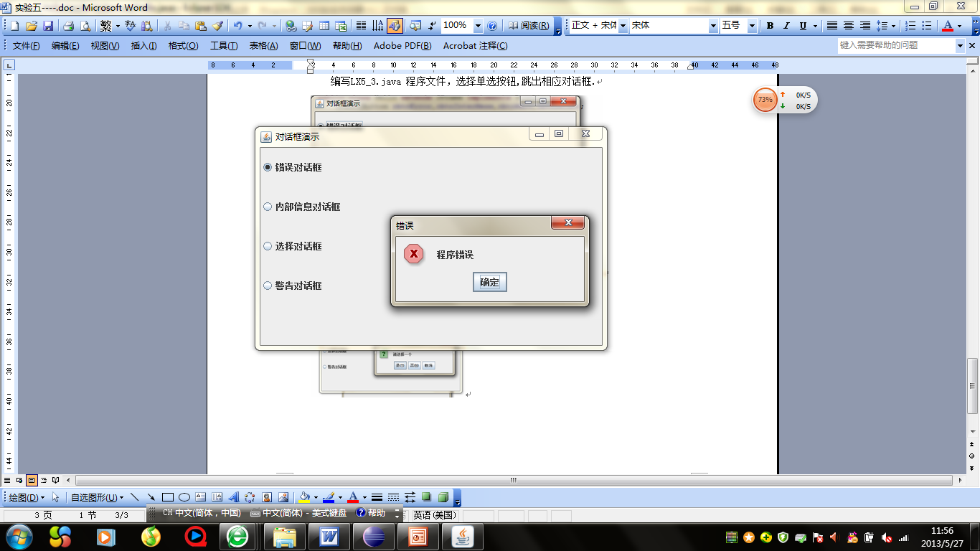Click the line color brush swatch
Screen dimensions: 980x551
(329, 497)
